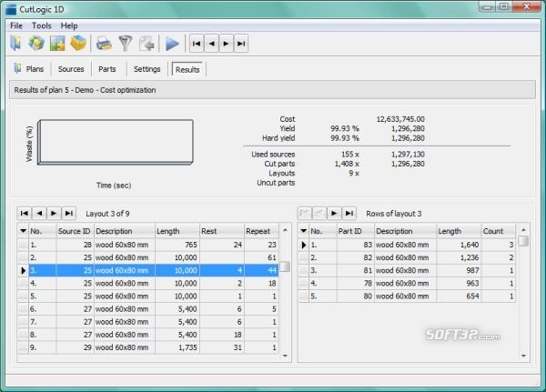Go to first record in main toolbar
Image resolution: width=546 pixels, height=392 pixels.
197,44
